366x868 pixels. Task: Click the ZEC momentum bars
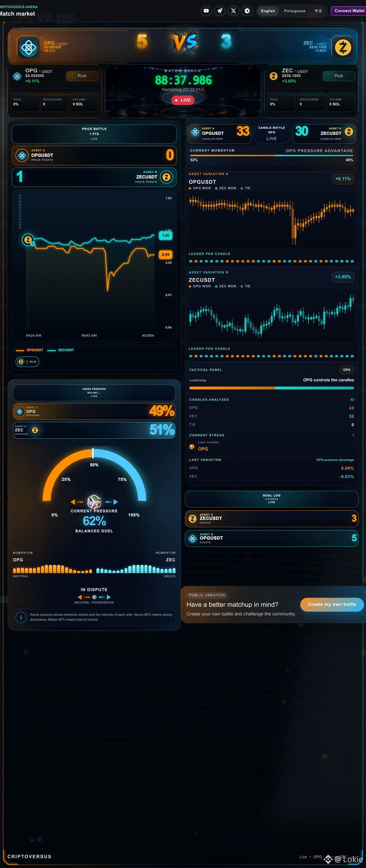[x=136, y=569]
